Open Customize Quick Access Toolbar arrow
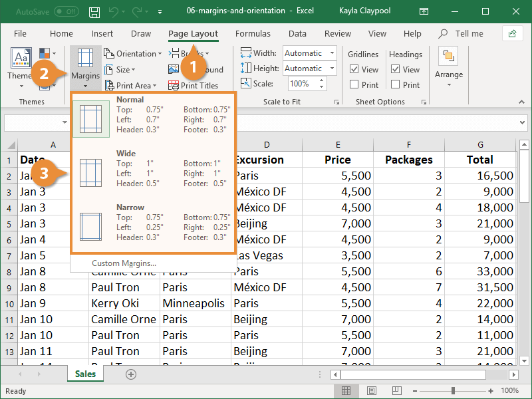 tap(160, 12)
